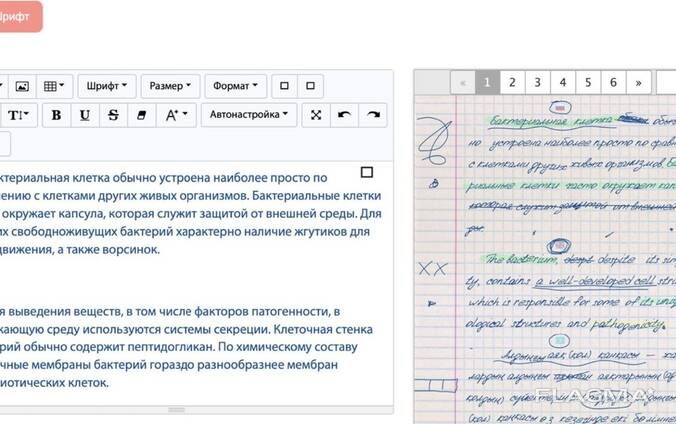This screenshot has height=424, width=676.
Task: Expand the editor to fullscreen
Action: (316, 115)
